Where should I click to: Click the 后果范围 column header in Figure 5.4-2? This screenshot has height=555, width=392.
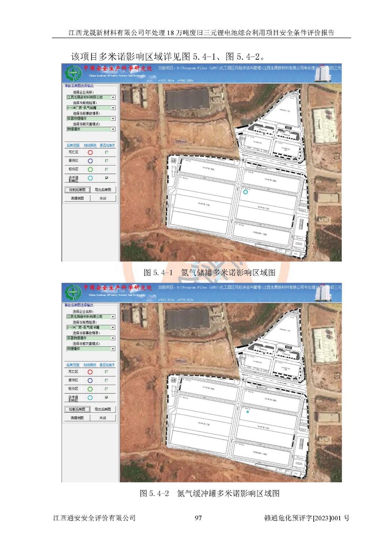coord(73,365)
